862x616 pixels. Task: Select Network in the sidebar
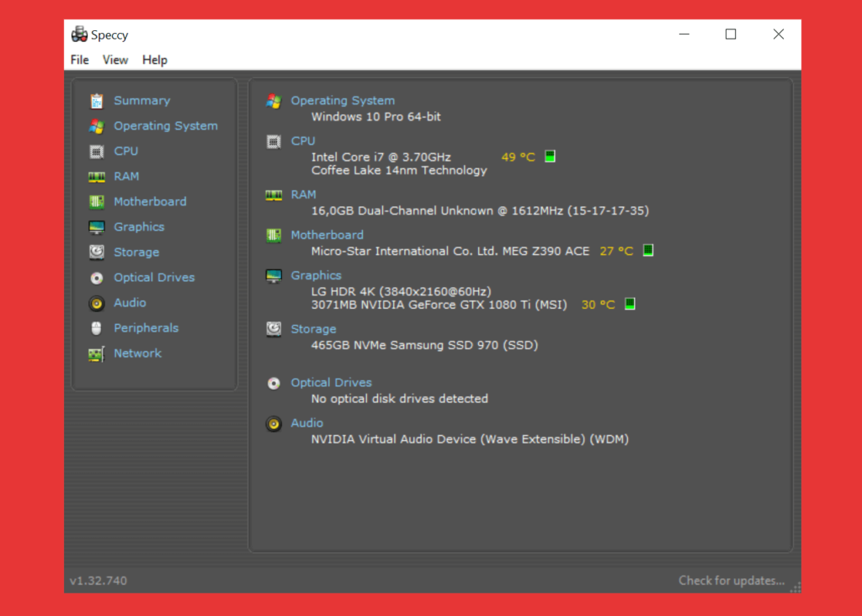[137, 353]
